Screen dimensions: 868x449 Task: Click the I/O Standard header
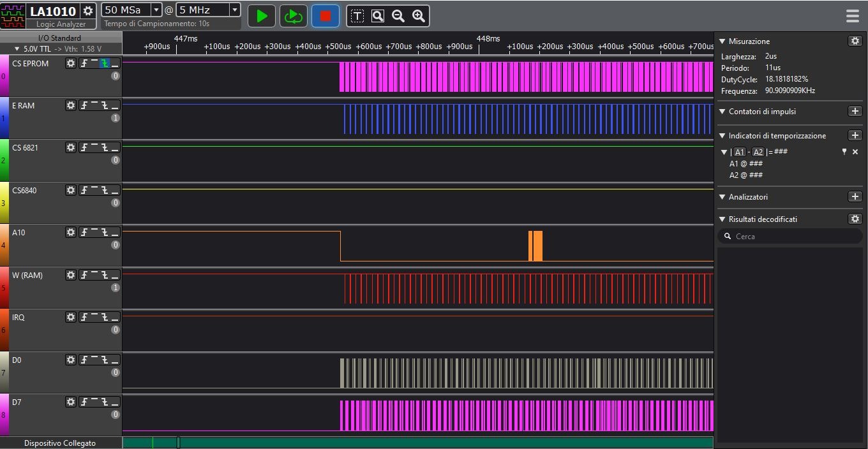(x=61, y=38)
